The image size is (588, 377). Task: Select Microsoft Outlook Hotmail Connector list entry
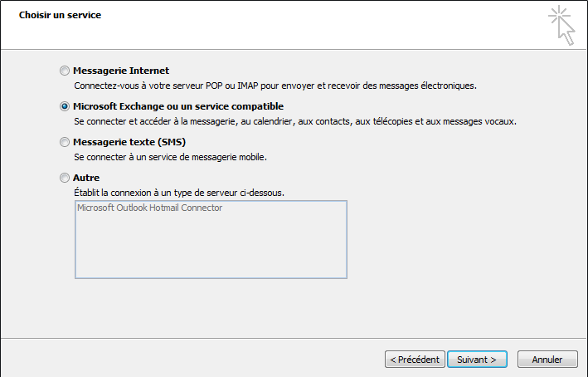[150, 208]
